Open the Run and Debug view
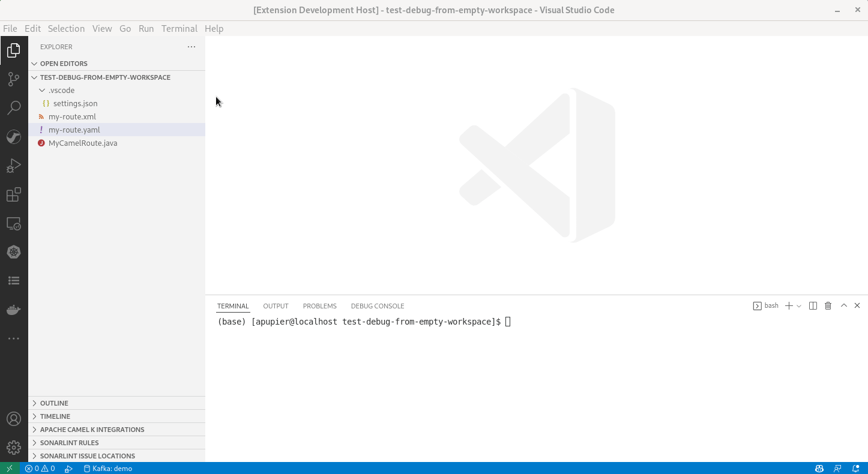868x474 pixels. point(14,165)
